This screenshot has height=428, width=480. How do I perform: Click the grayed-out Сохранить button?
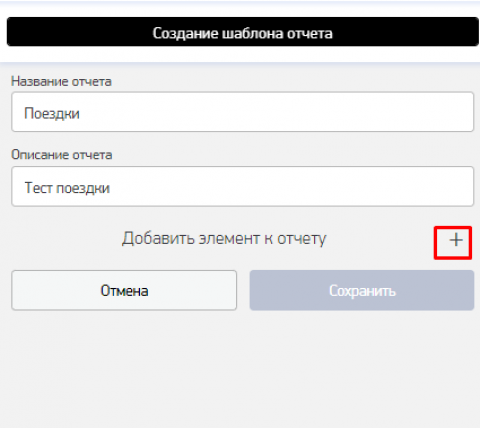(362, 290)
